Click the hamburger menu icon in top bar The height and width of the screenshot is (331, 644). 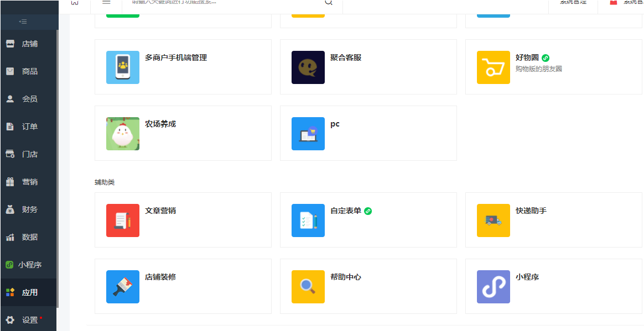pos(106,3)
